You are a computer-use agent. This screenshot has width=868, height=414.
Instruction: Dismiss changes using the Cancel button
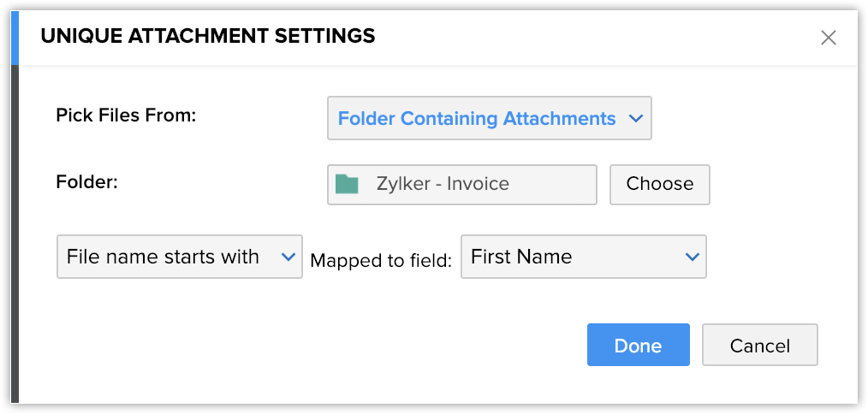[x=759, y=346]
